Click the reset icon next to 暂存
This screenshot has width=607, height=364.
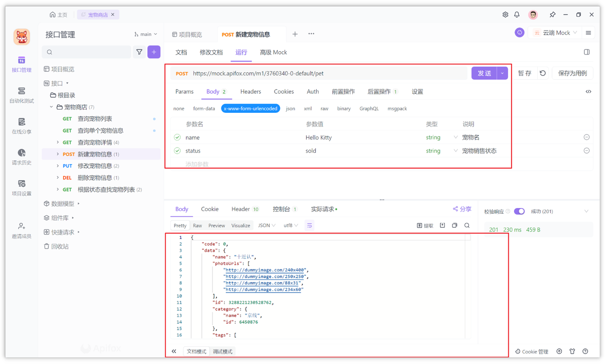point(543,73)
